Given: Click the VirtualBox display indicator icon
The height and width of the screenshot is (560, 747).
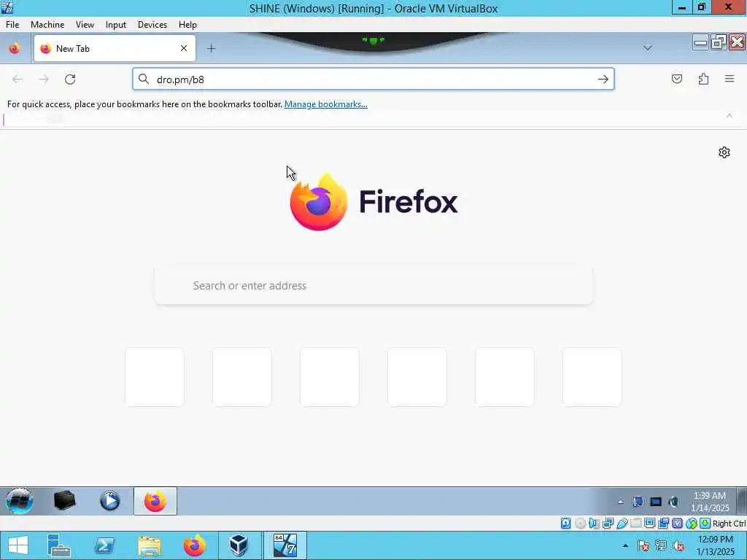Looking at the screenshot, I should (x=649, y=524).
